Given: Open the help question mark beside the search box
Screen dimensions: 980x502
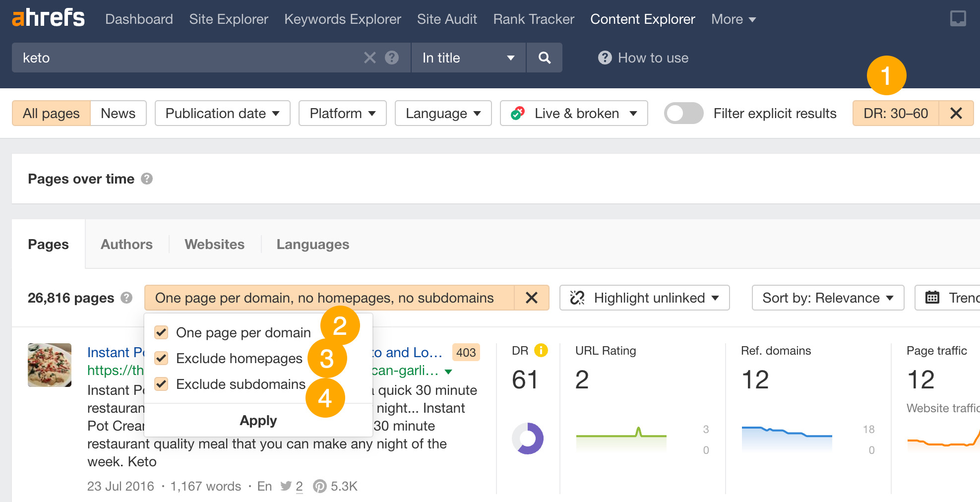Looking at the screenshot, I should pyautogui.click(x=391, y=58).
